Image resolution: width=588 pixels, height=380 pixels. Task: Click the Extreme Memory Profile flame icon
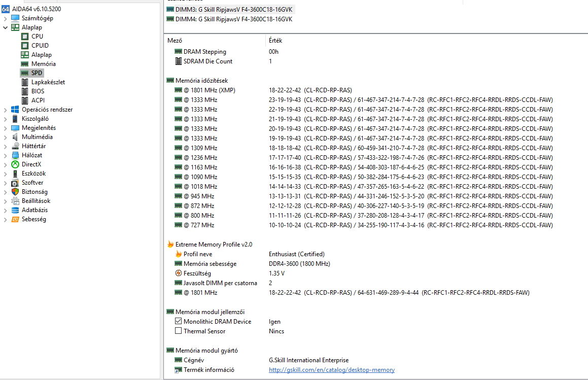point(170,244)
